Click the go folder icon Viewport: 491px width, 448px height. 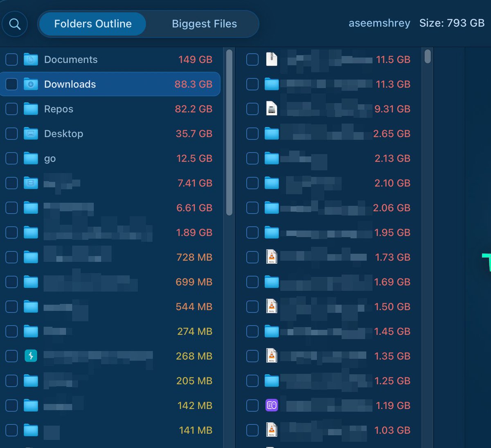pos(31,158)
